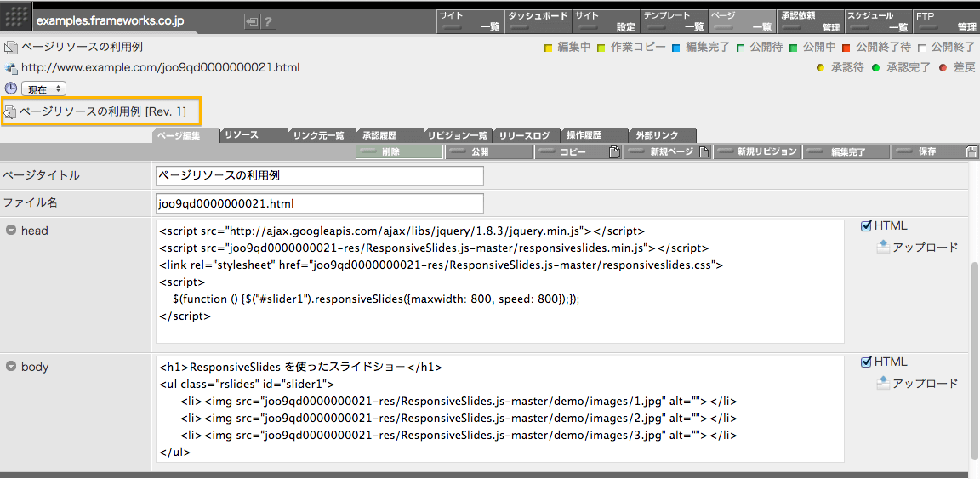The width and height of the screenshot is (980, 479).
Task: Switch to the リソース tab
Action: (254, 135)
